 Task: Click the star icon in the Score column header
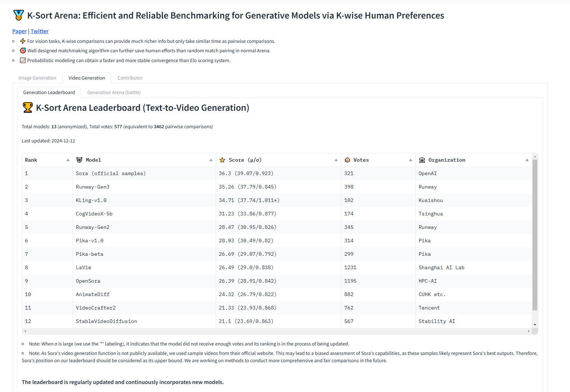pos(222,160)
